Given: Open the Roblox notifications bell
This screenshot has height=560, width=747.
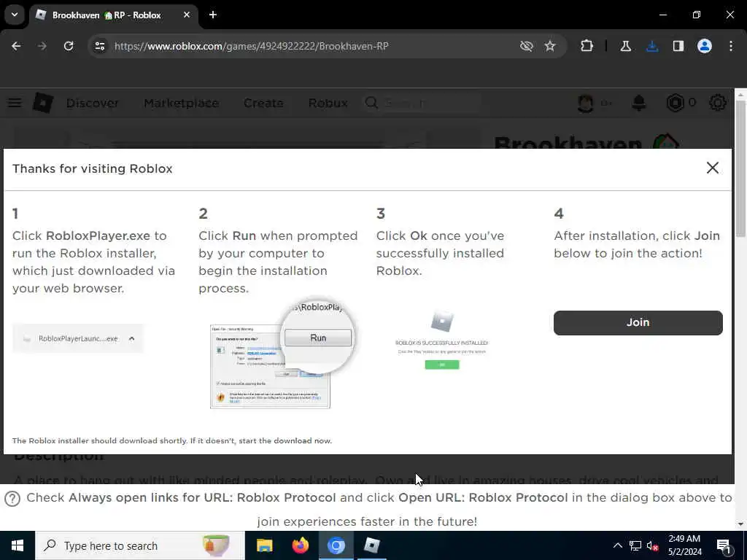Looking at the screenshot, I should click(638, 103).
